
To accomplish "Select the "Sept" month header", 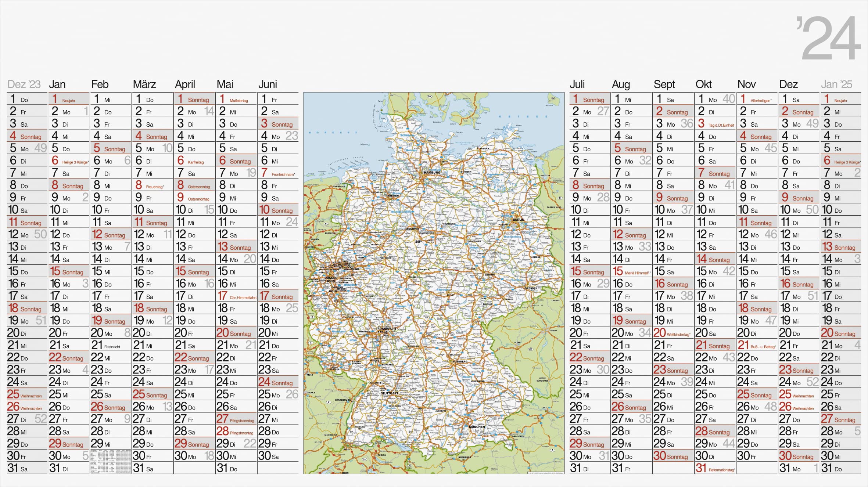I will [664, 85].
